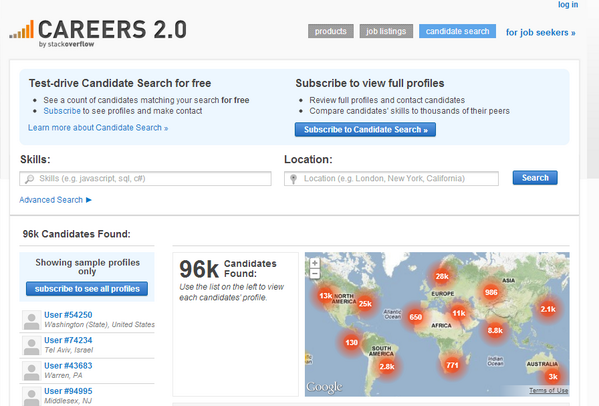Open profile of User #74234
This screenshot has width=599, height=406.
pos(68,340)
